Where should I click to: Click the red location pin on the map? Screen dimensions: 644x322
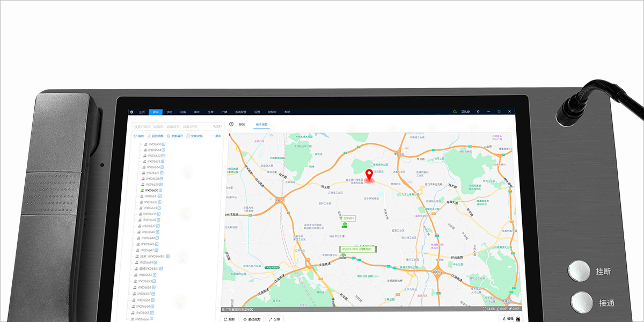point(369,174)
